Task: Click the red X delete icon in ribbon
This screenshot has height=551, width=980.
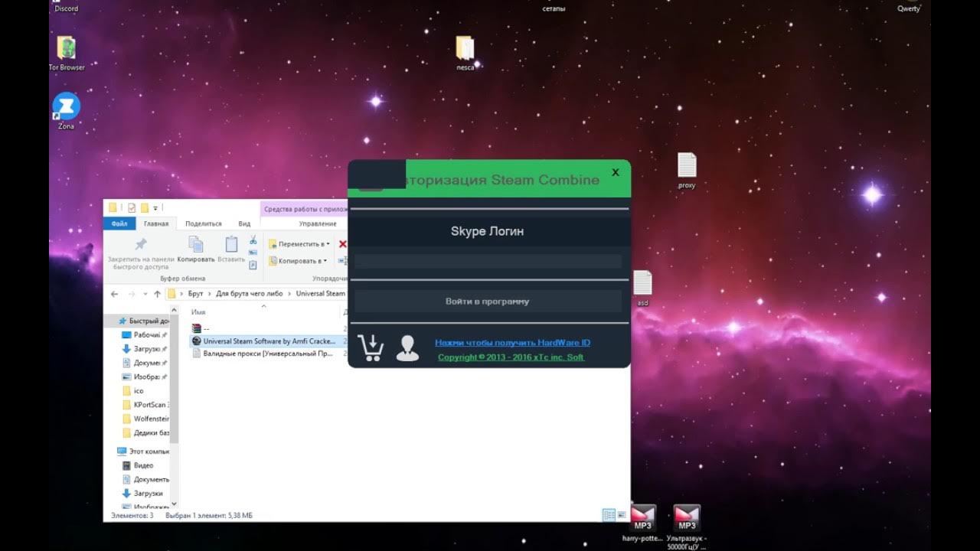Action: pyautogui.click(x=342, y=244)
